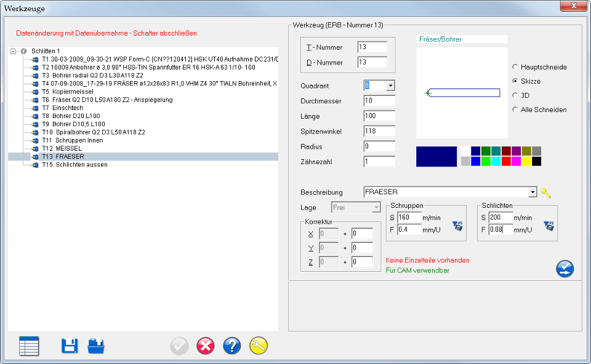Viewport: 591px width, 364px height.
Task: Pick the magenta color swatch
Action: (517, 161)
